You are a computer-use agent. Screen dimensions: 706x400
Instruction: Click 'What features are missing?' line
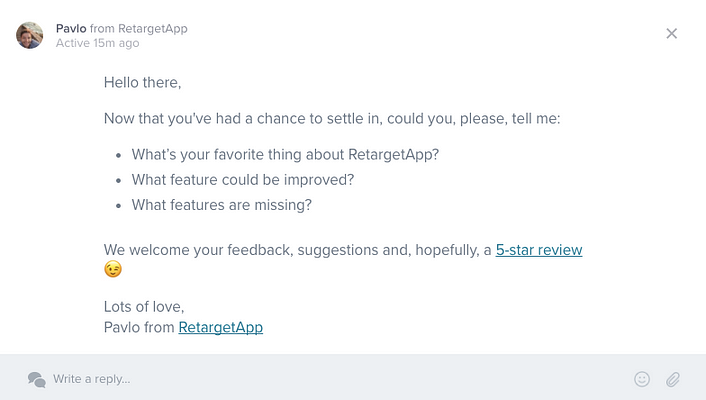pyautogui.click(x=222, y=205)
